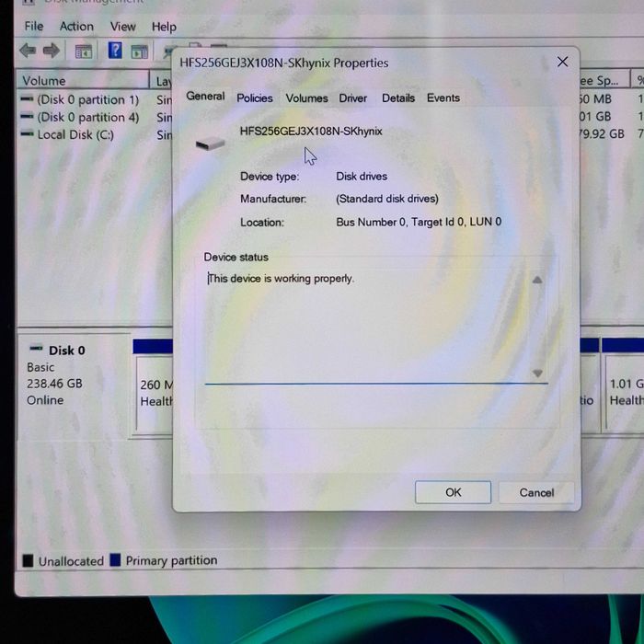The image size is (644, 644).
Task: Click the OK button
Action: (453, 492)
